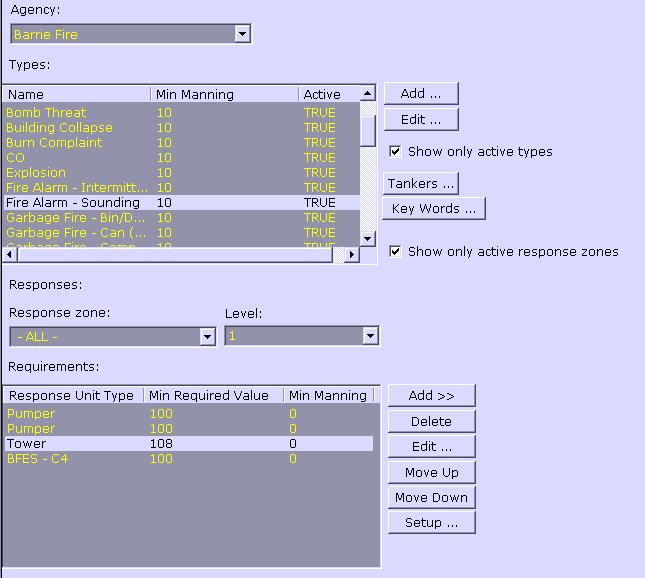Move the selected requirement down
The image size is (645, 578).
click(x=431, y=498)
